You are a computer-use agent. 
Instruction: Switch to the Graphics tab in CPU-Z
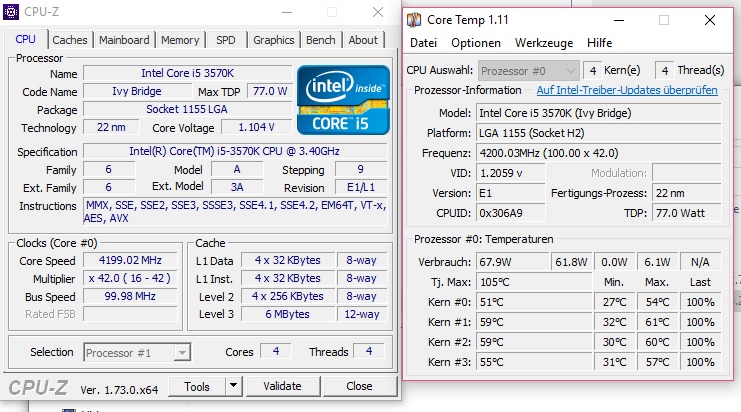pyautogui.click(x=274, y=40)
